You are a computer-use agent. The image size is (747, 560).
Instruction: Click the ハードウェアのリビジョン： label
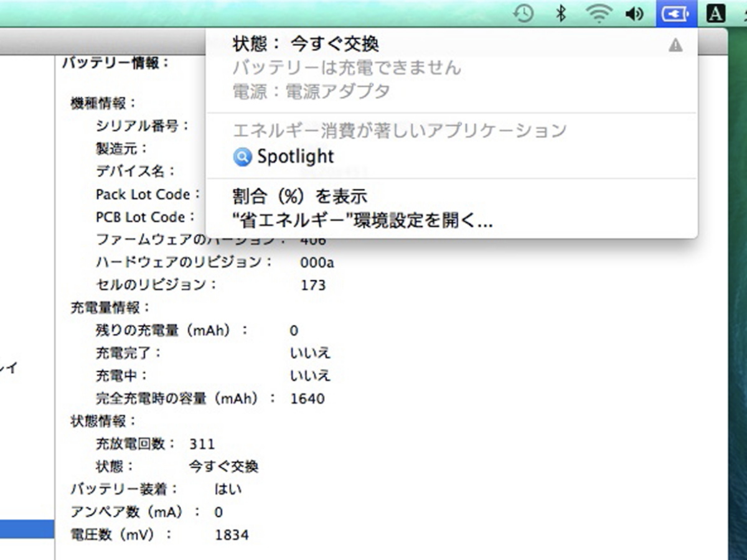tap(184, 262)
